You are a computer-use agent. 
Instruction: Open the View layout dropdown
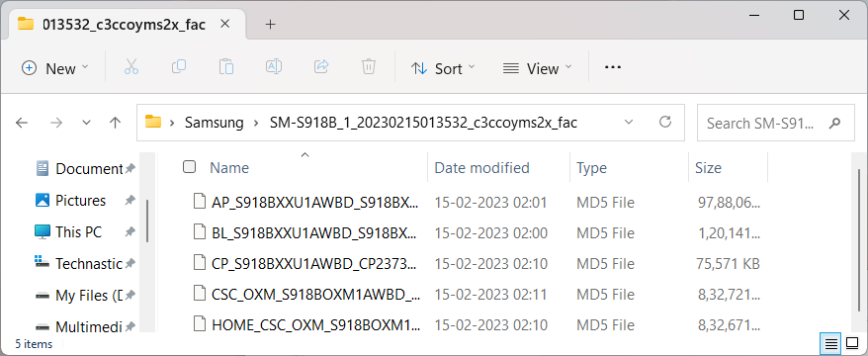click(x=537, y=68)
